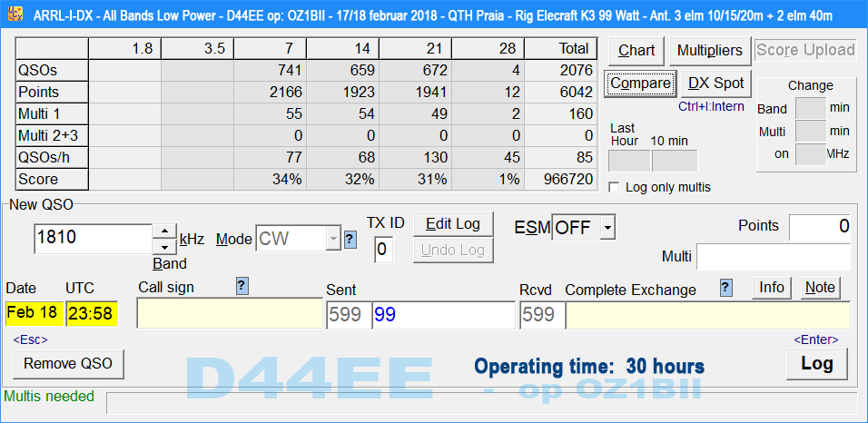This screenshot has width=868, height=423.
Task: Click the help icon next to Mode dropdown
Action: (x=350, y=240)
